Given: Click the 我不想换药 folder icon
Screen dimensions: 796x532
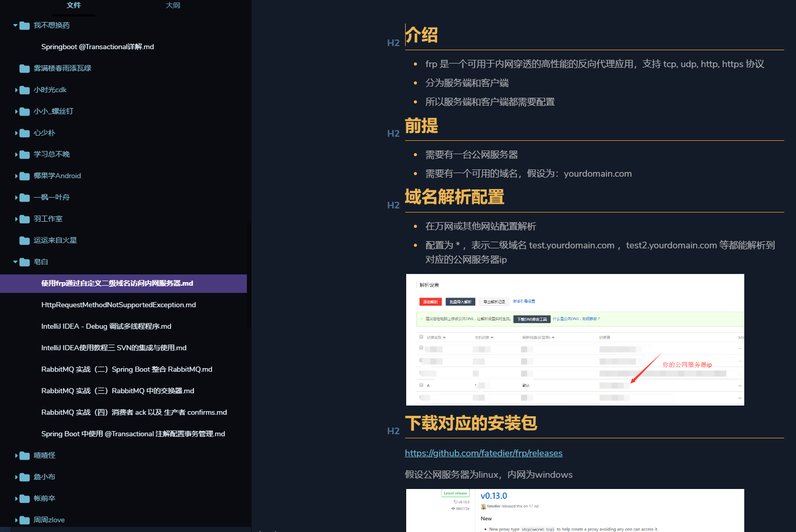Looking at the screenshot, I should 25,26.
